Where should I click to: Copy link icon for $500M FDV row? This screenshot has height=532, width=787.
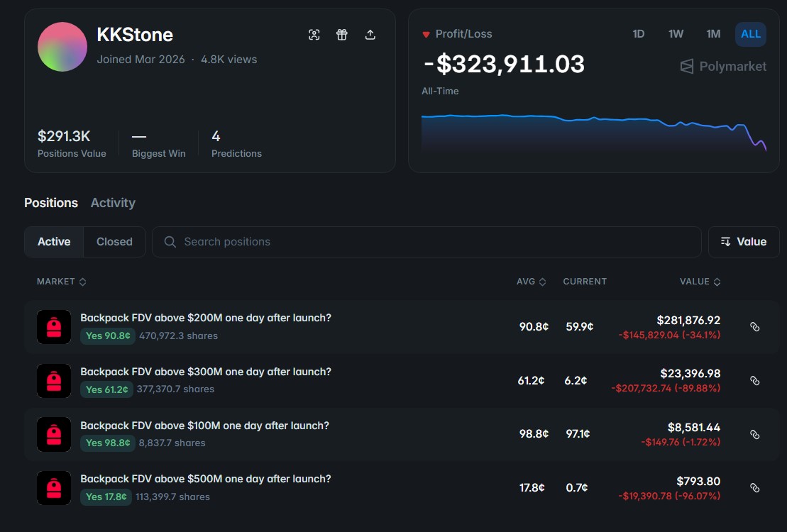(x=754, y=488)
